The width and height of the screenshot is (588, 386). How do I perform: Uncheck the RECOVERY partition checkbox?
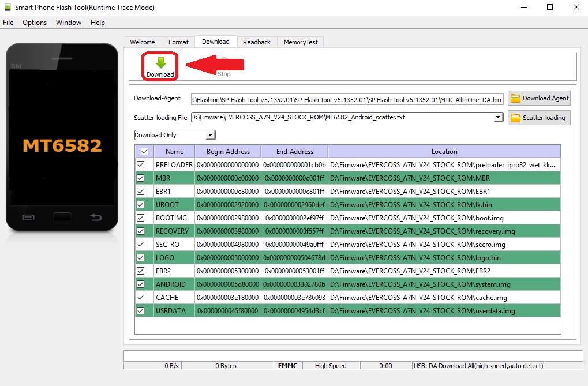tap(141, 231)
